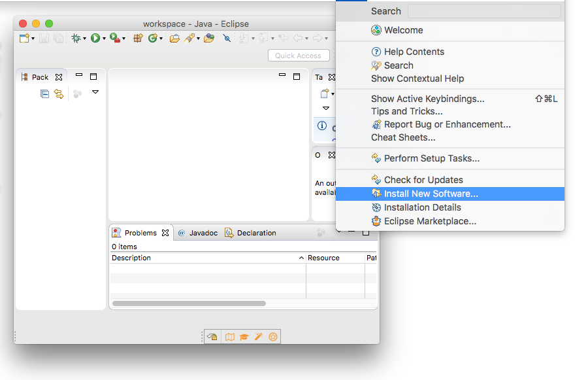Screen dimensions: 588x380
Task: Sort by the Resource column header
Action: coord(335,258)
